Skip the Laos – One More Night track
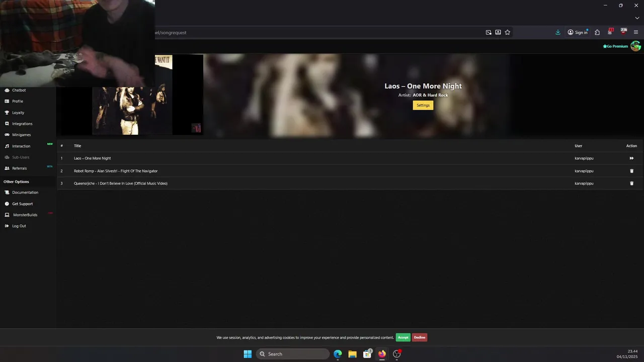Viewport: 644px width, 362px height. (x=631, y=158)
